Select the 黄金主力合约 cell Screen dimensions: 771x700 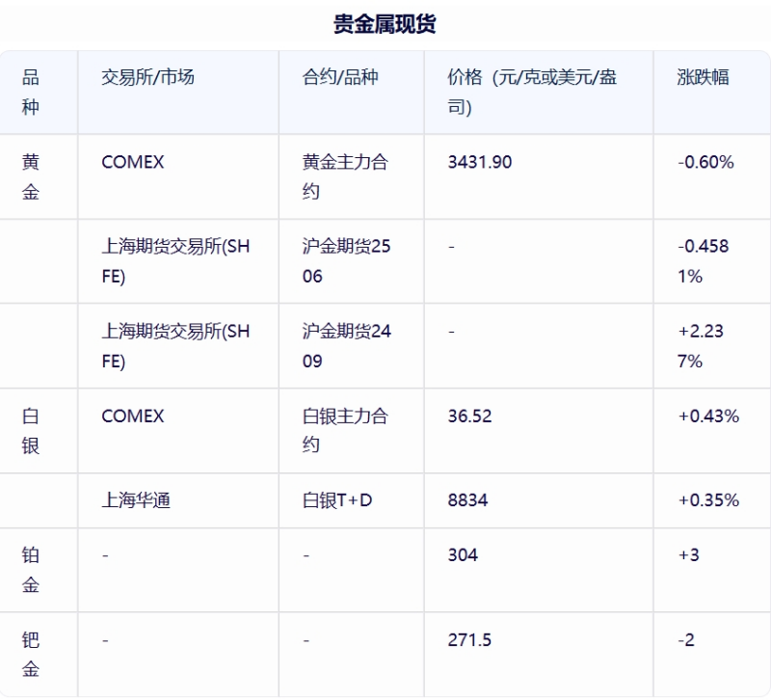345,176
